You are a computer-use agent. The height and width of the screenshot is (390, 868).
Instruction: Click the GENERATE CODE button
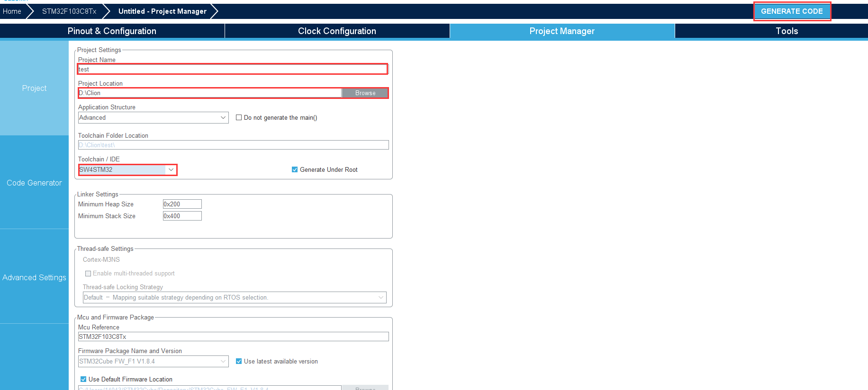[x=792, y=11]
